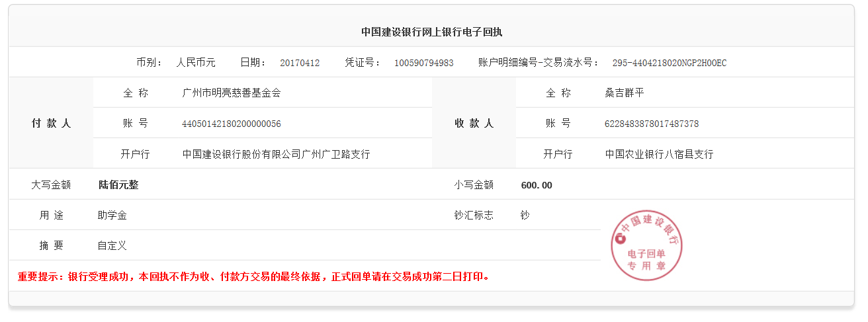Click the 钞汇标志 value 钞
This screenshot has height=322, width=868.
(x=525, y=216)
